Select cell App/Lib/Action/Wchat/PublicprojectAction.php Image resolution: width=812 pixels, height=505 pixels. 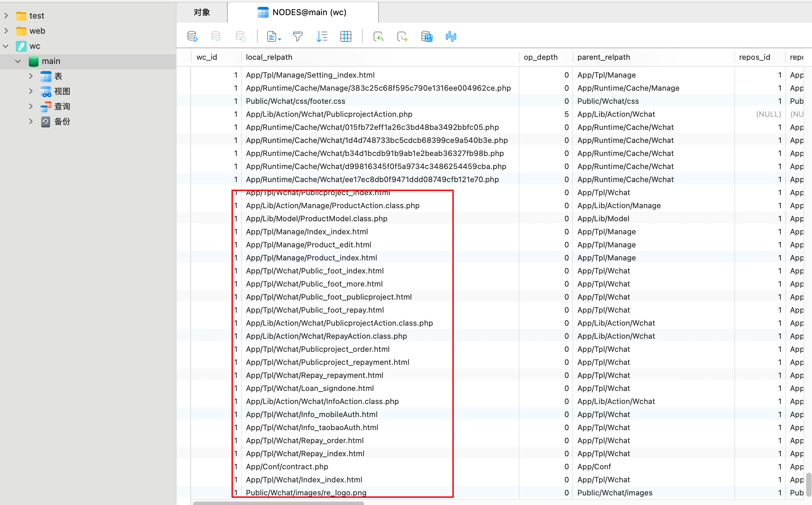[380, 114]
